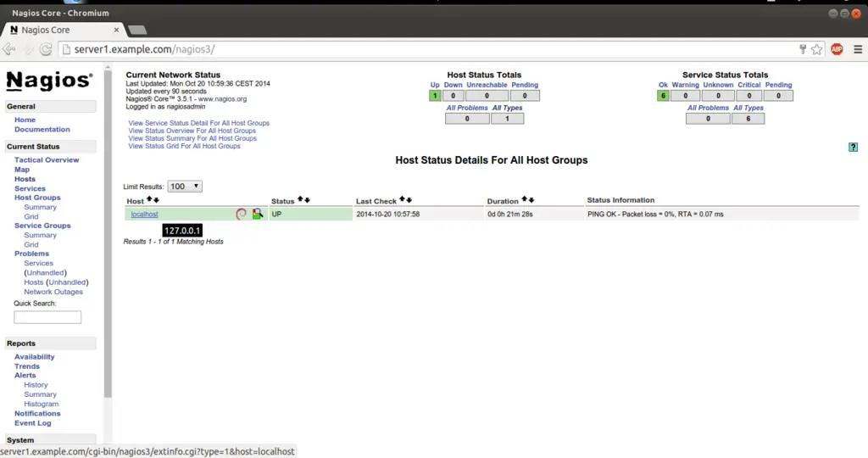Sort Last Check ascending arrow
Image resolution: width=868 pixels, height=458 pixels.
pos(403,199)
